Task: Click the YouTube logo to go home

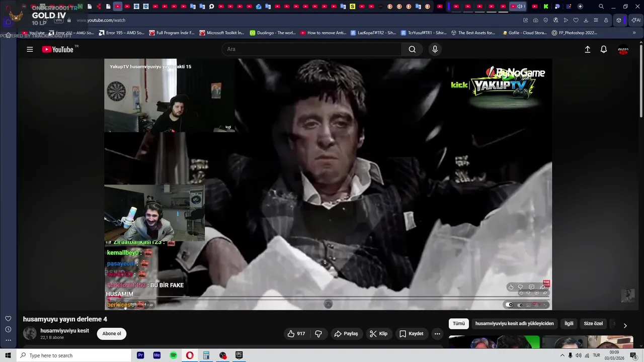Action: pos(58,49)
